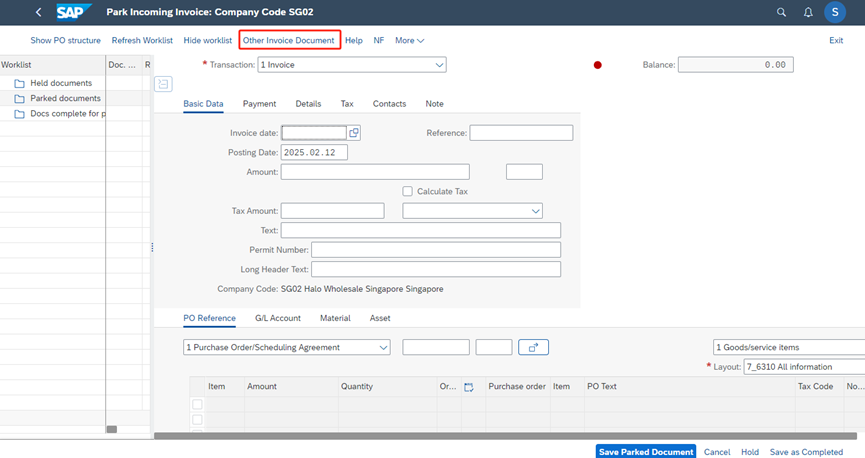Enable the Calculate Tax checkbox

tap(408, 191)
